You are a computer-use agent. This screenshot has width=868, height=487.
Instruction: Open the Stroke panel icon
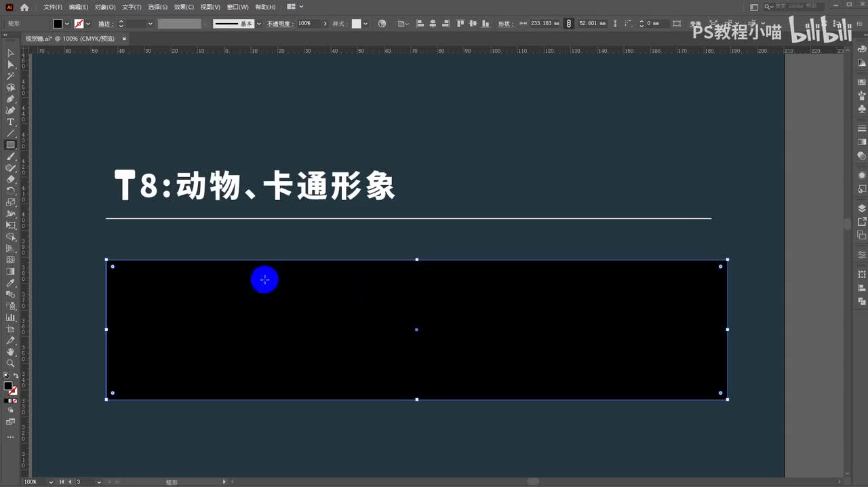pos(862,128)
